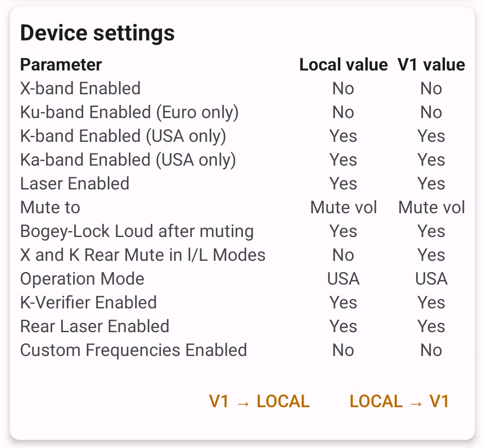The height and width of the screenshot is (448, 485).
Task: Select the Laser Enabled parameter label
Action: 75,184
